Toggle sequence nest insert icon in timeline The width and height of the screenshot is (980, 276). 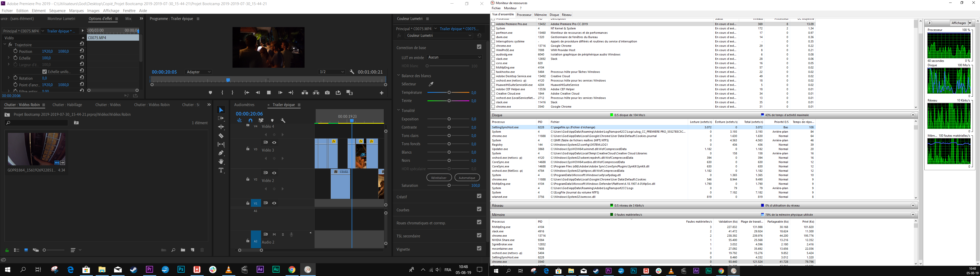tap(239, 120)
